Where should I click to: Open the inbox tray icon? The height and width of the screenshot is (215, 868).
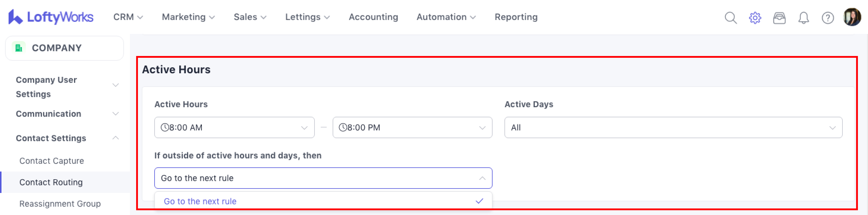coord(779,18)
